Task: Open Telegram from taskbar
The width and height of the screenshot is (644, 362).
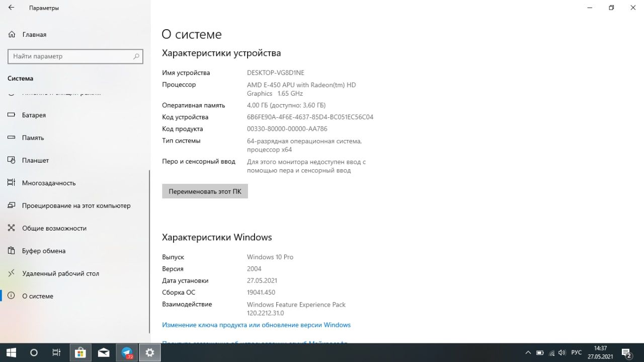Action: 127,352
